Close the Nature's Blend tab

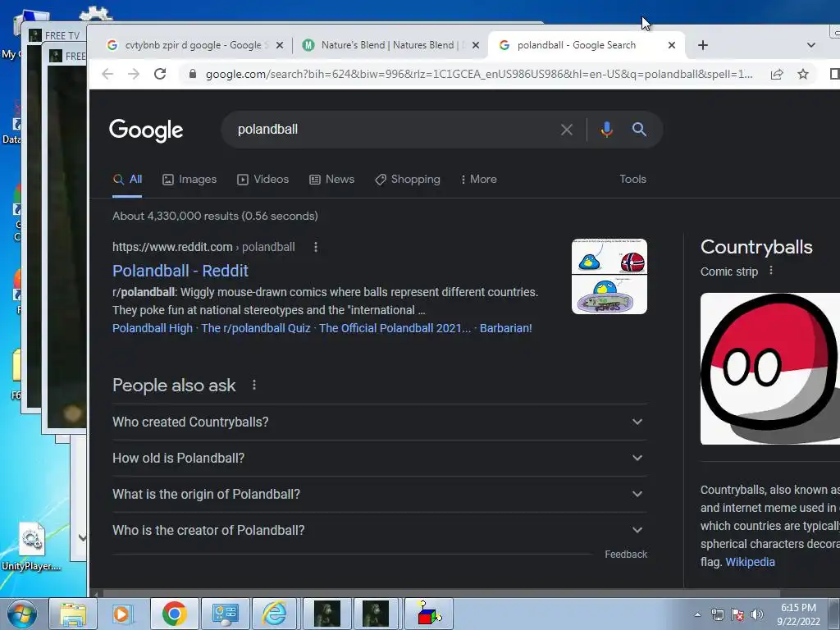tap(475, 46)
